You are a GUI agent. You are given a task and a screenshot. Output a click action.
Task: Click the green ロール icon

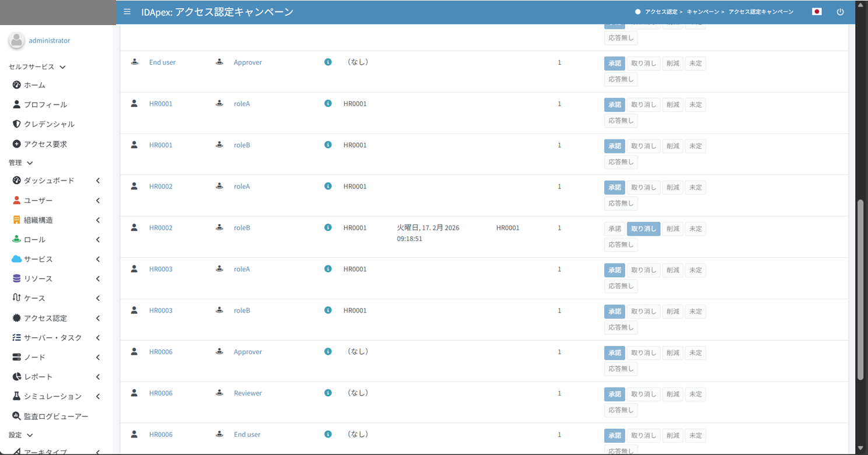[17, 240]
